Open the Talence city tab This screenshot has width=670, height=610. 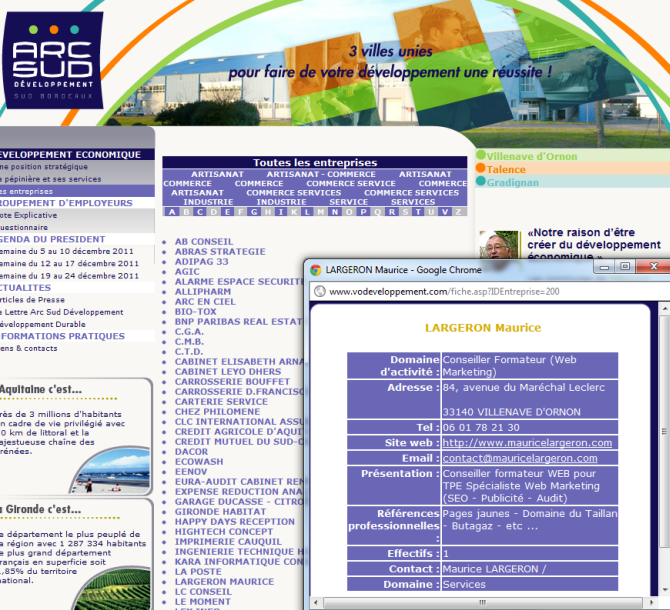click(506, 170)
